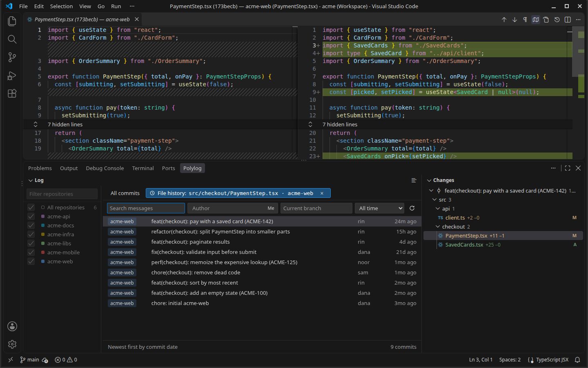Collapse the src folder in Changes tree
The width and height of the screenshot is (588, 368).
[x=434, y=200]
